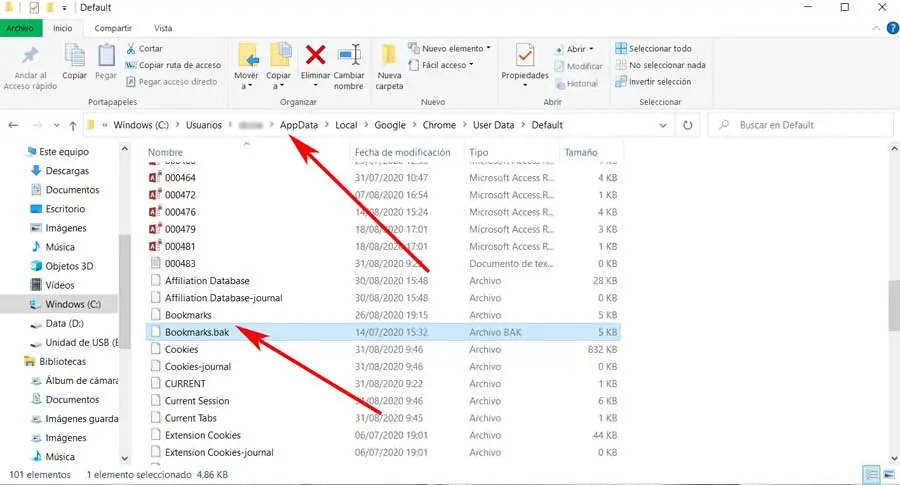Open quick access toolbar customize dropdown
The width and height of the screenshot is (900, 485).
coord(64,8)
